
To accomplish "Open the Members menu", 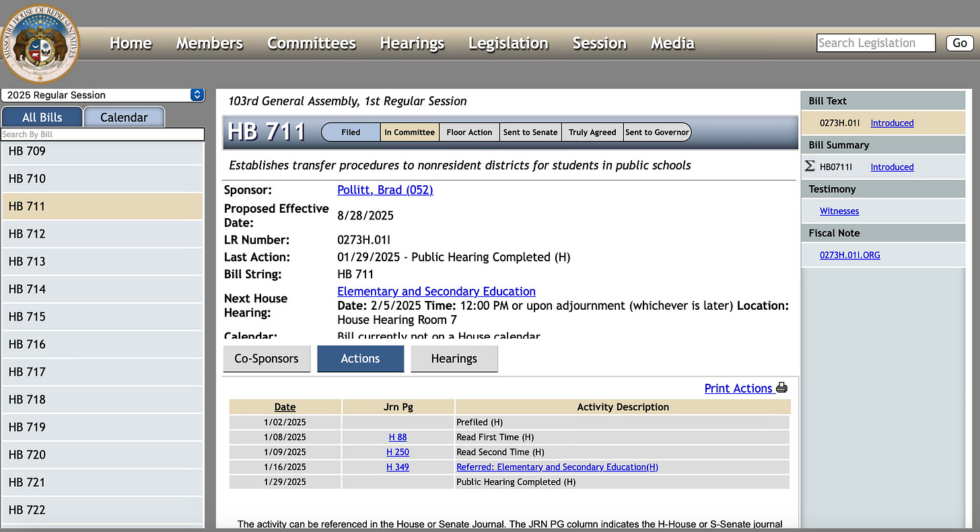I will click(209, 43).
